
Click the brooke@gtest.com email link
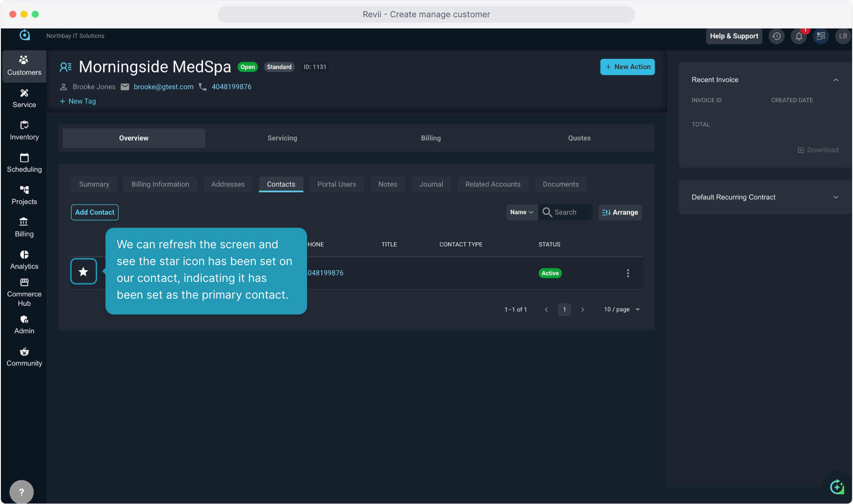[163, 87]
